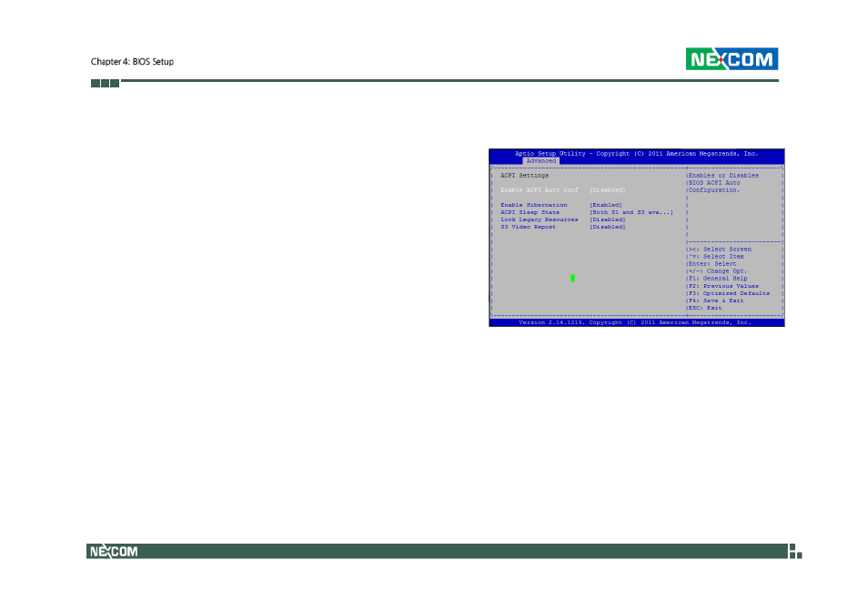Select the Enable Hibernation item
The height and width of the screenshot is (611, 868).
tap(534, 205)
